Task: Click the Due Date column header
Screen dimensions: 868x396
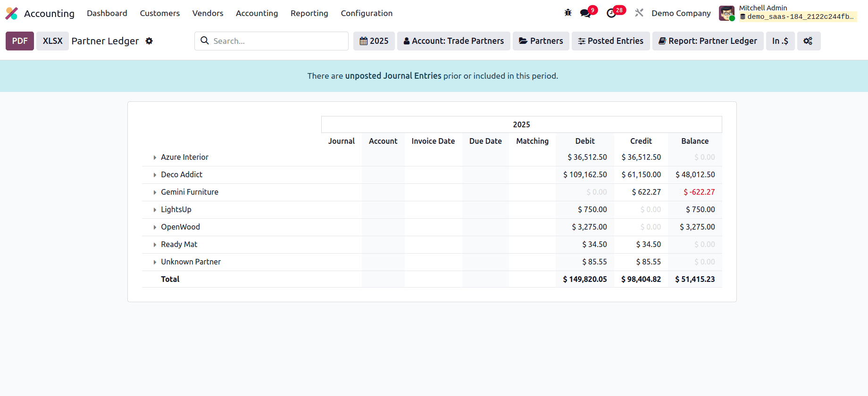Action: coord(485,141)
